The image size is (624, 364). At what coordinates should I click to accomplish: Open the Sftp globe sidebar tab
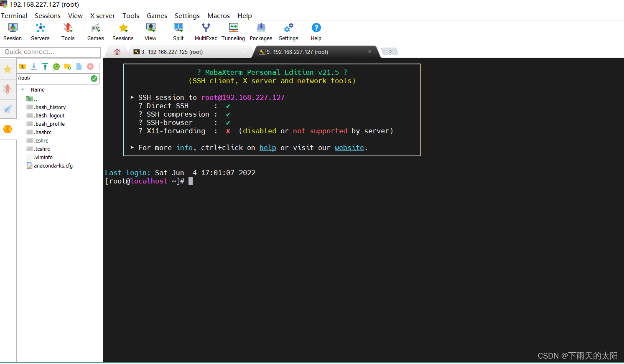pyautogui.click(x=8, y=129)
